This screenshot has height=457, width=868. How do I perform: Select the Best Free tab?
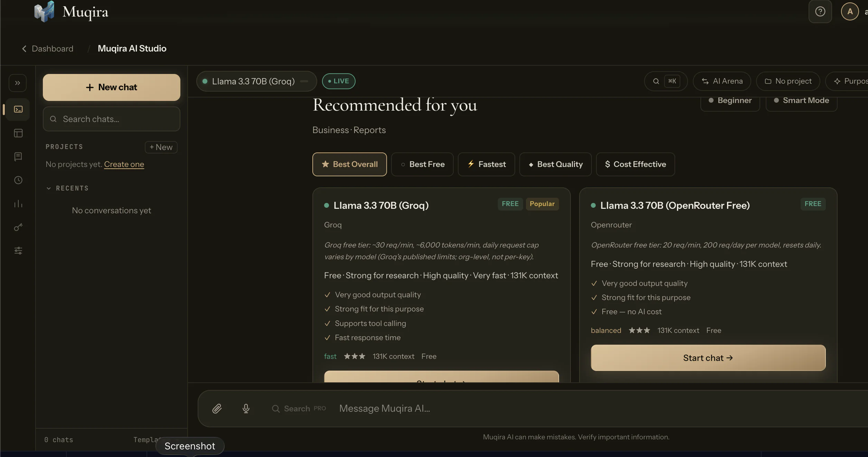point(422,164)
